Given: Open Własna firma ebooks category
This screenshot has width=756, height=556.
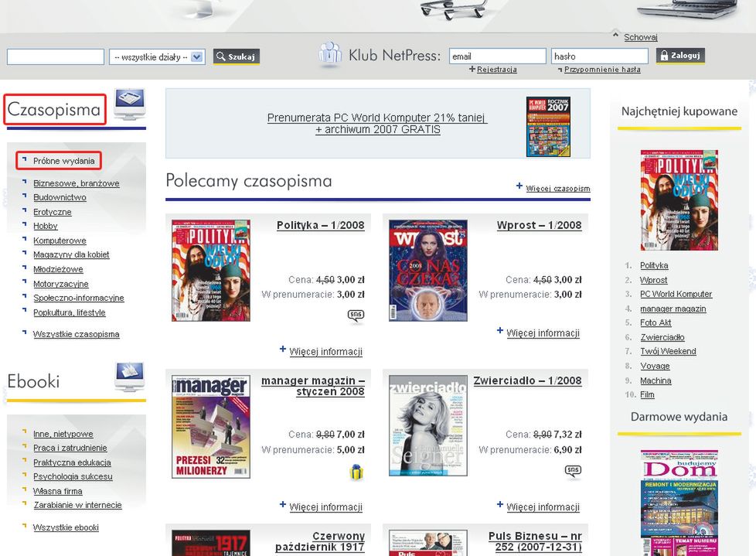Looking at the screenshot, I should click(58, 491).
